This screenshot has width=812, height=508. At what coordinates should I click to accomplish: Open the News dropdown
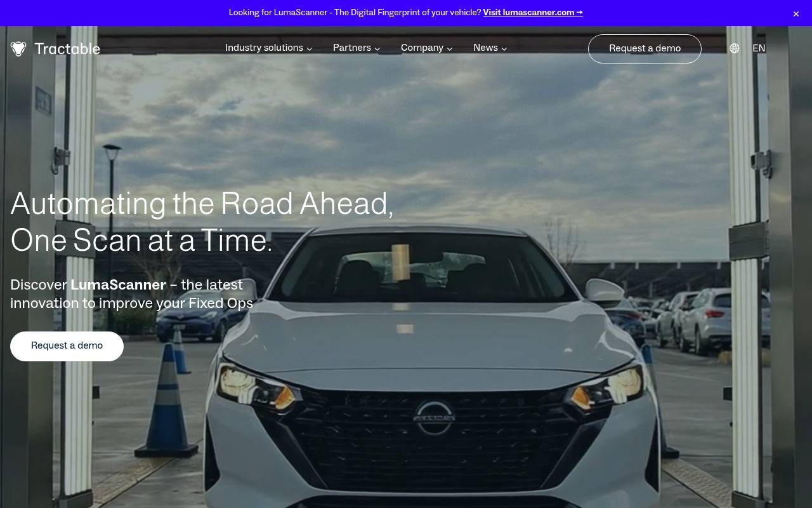click(490, 48)
